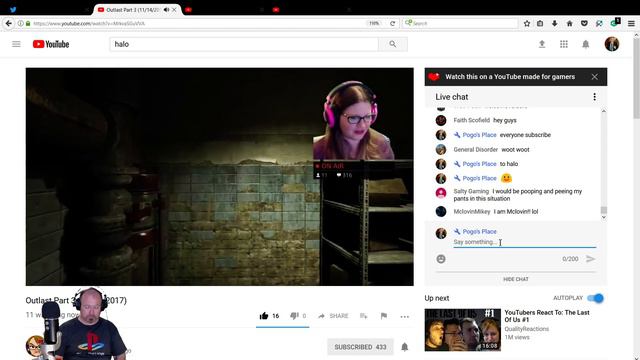Viewport: 640px width, 360px height.
Task: Open the upload video icon
Action: (542, 44)
